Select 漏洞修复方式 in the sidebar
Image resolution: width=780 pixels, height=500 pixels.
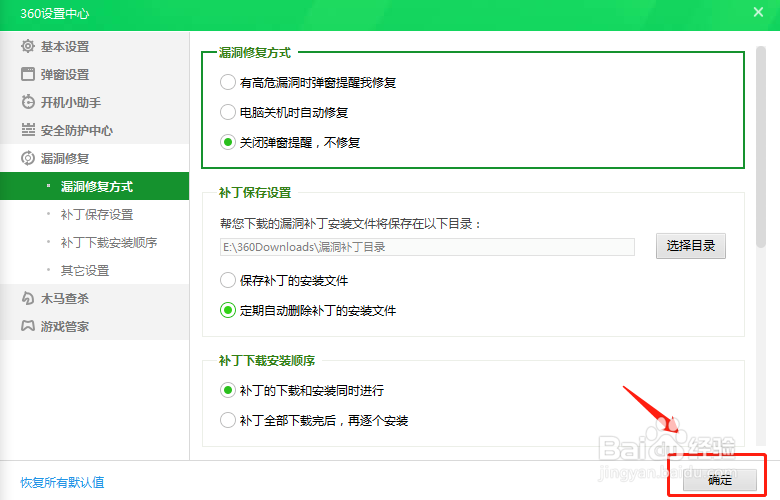tap(95, 186)
